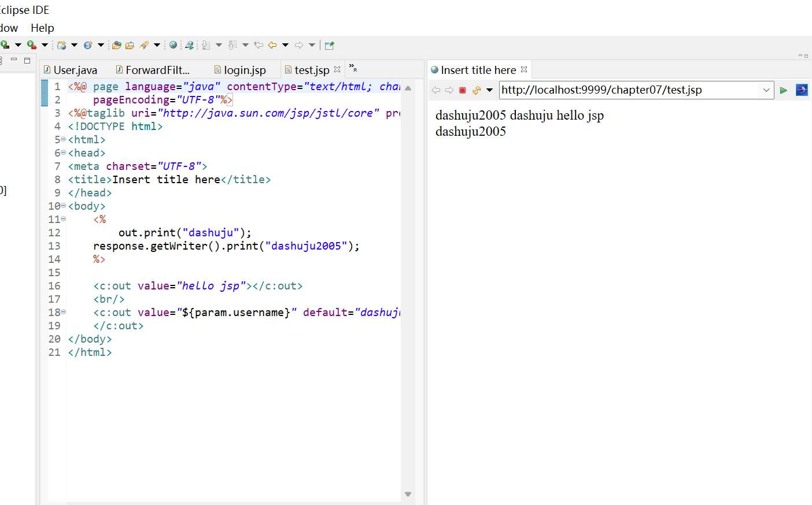Click line number 15 in the gutter
The image size is (812, 505).
tap(54, 273)
